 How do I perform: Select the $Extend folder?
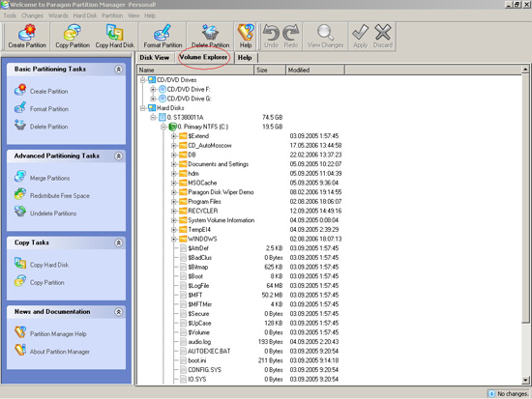tap(198, 136)
